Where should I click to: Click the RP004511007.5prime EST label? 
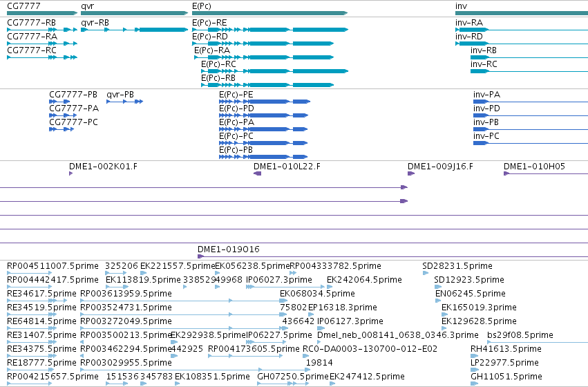(x=53, y=266)
